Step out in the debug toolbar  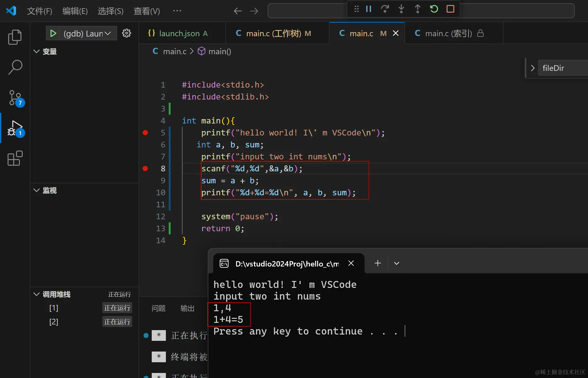pos(417,9)
